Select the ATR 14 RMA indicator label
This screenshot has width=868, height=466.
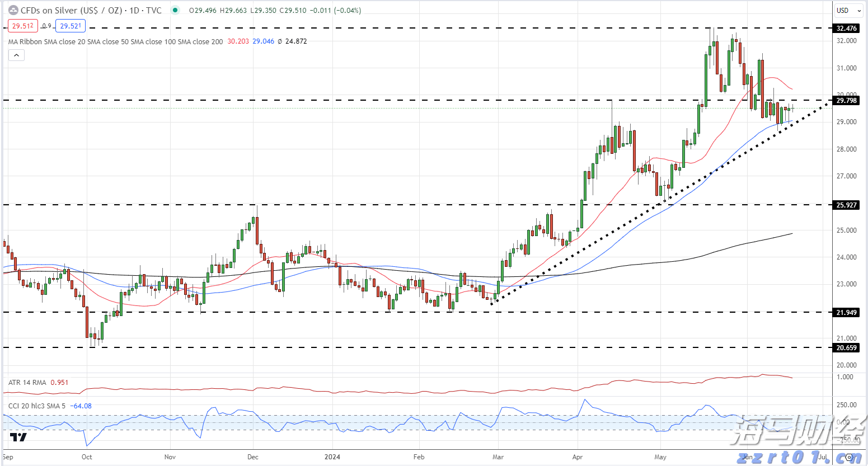(x=27, y=383)
